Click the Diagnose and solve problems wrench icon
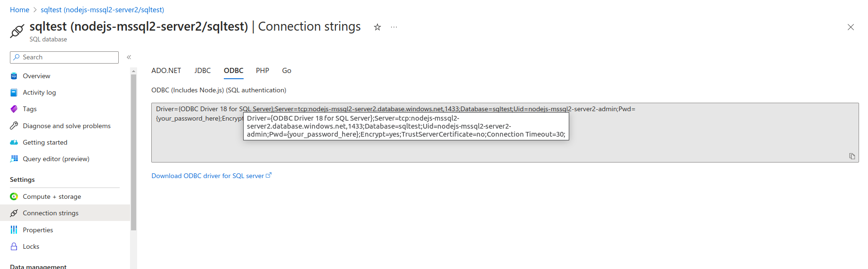 coord(14,126)
